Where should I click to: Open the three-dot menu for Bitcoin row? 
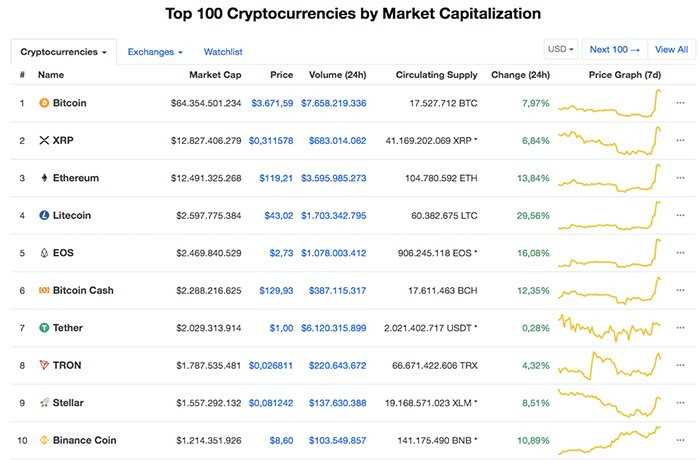[681, 103]
